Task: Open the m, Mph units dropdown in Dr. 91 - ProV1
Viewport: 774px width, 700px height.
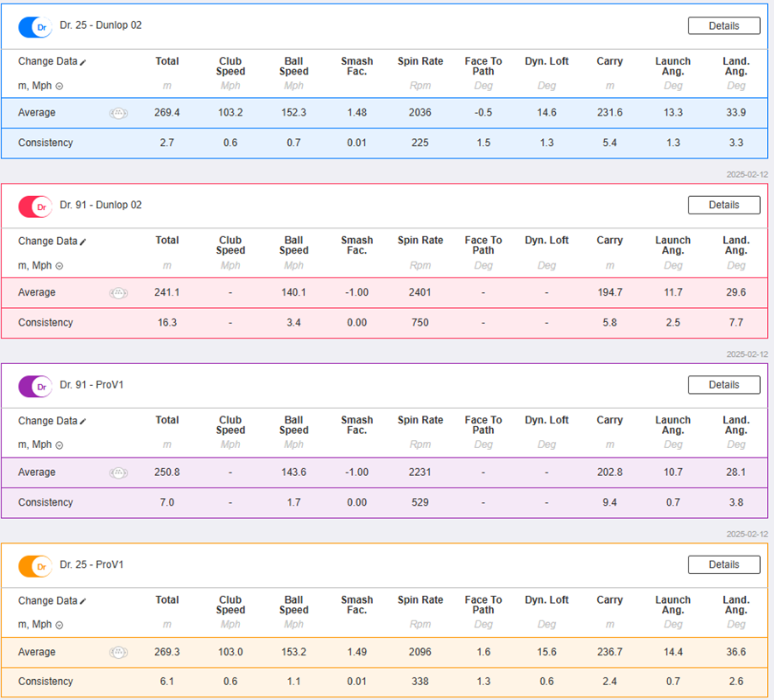Action: pyautogui.click(x=40, y=444)
